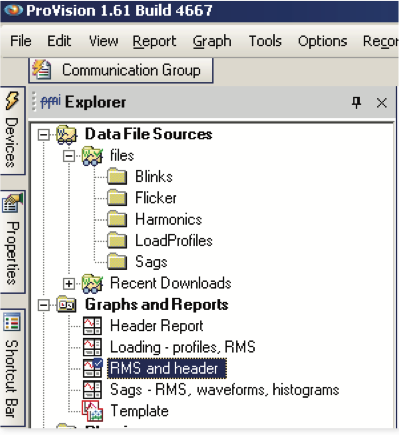Select the Template label

[139, 411]
